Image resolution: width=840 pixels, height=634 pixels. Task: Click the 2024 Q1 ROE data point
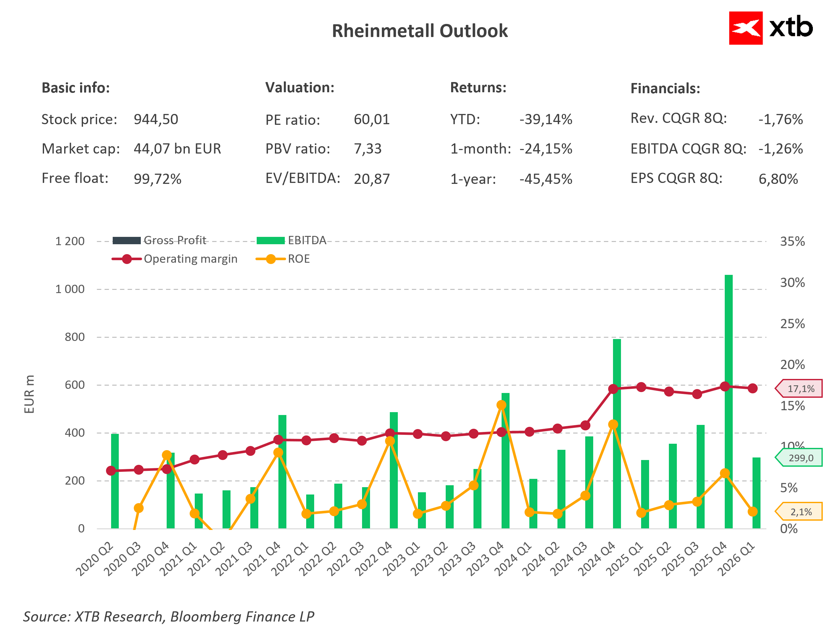[x=529, y=512]
